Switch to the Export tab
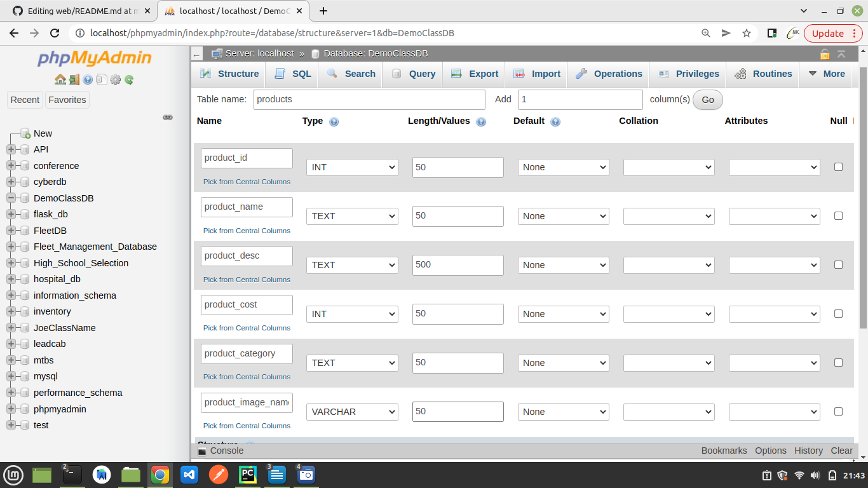868x488 pixels. 473,74
